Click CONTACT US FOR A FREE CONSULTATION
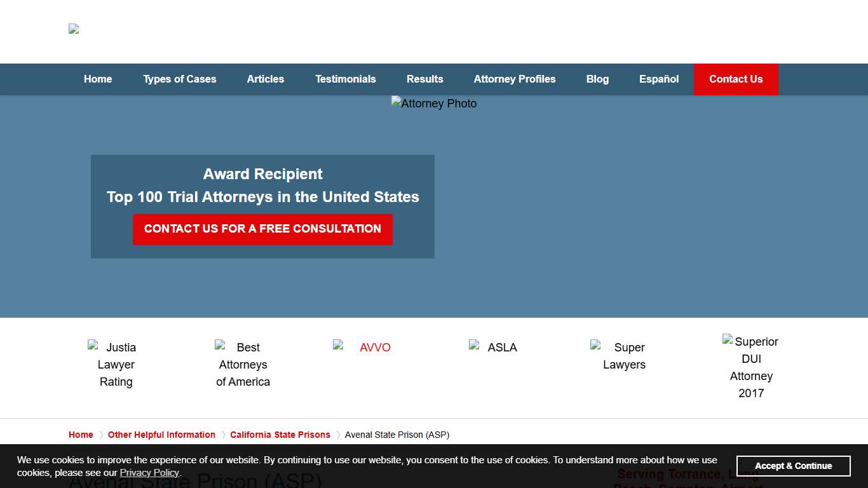This screenshot has width=868, height=488. point(262,229)
